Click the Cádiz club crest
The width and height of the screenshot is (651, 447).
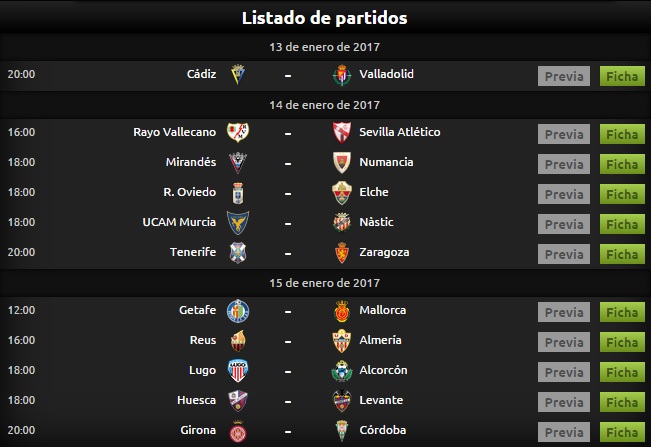click(238, 75)
